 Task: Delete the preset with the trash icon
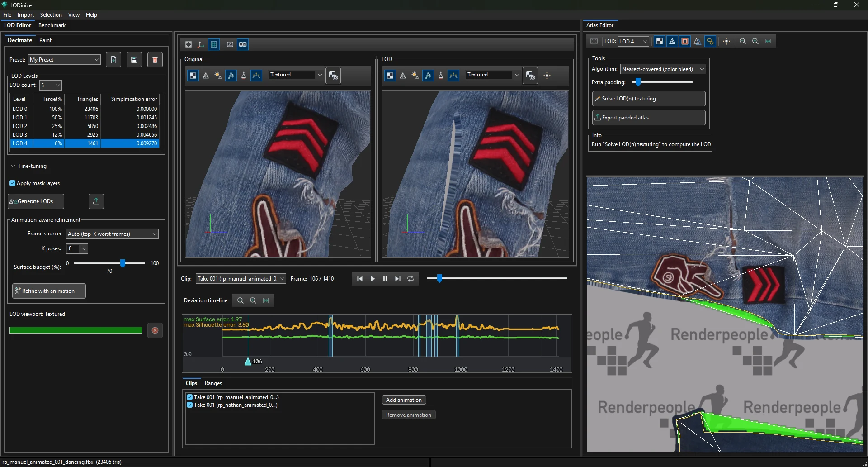click(x=155, y=60)
